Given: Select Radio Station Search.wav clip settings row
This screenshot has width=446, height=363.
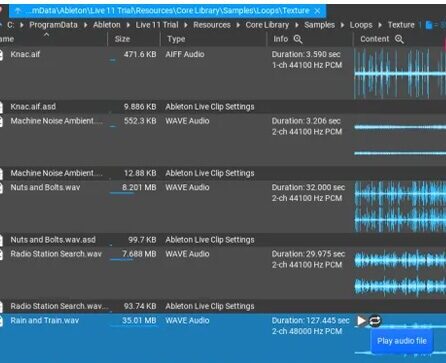Looking at the screenshot, I should [x=223, y=306].
